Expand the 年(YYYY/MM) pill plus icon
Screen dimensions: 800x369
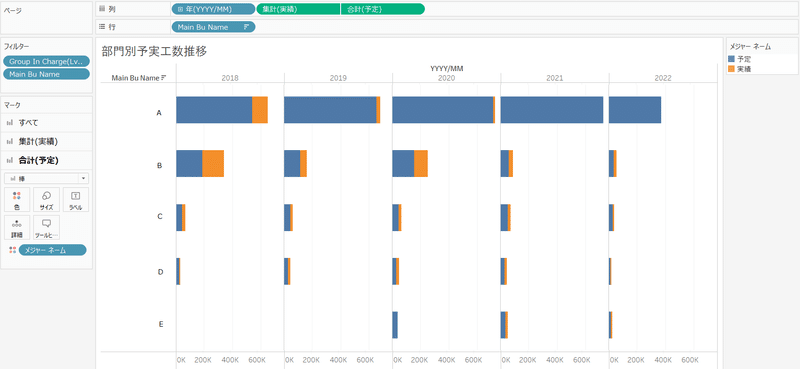(x=181, y=9)
